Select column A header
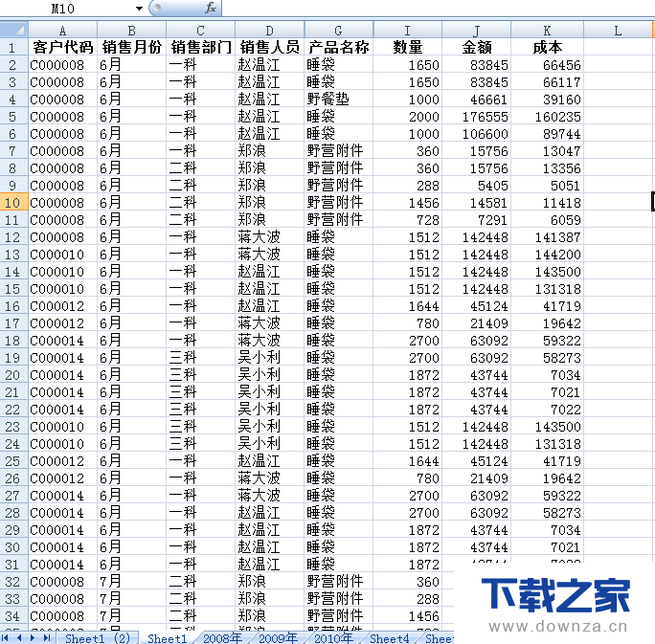The height and width of the screenshot is (644, 655). click(62, 30)
